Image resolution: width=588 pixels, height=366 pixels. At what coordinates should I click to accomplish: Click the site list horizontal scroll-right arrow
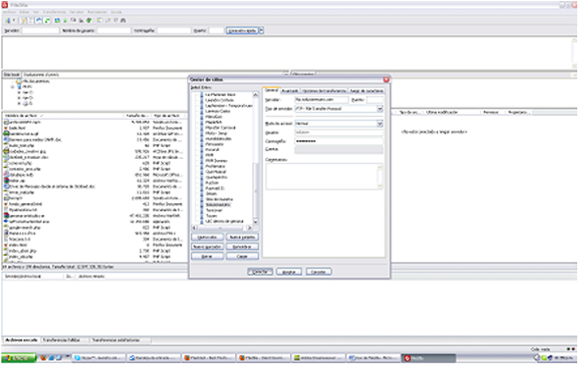(x=249, y=228)
